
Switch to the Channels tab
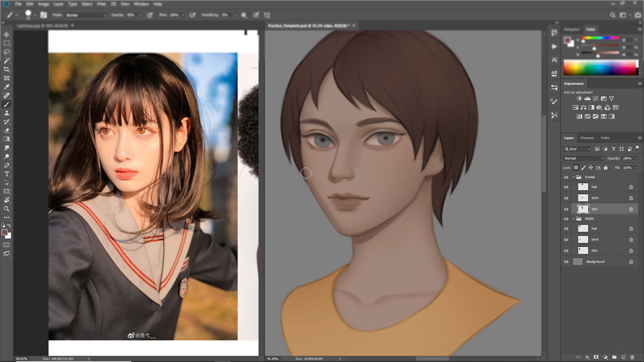587,138
